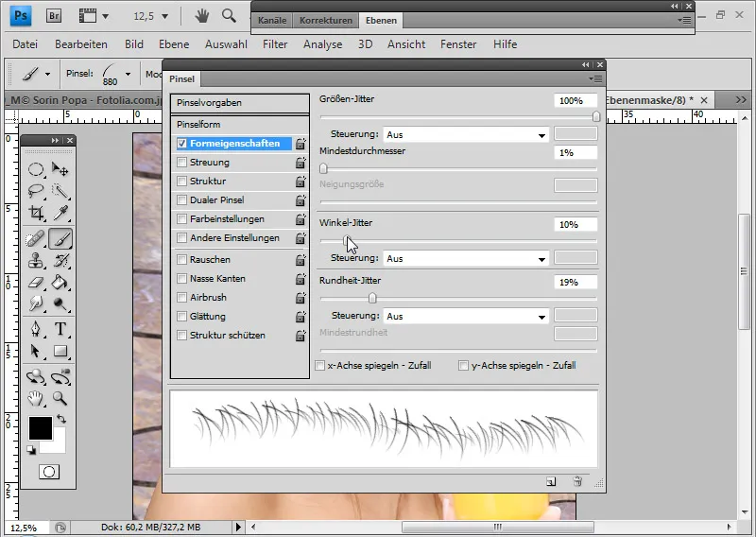This screenshot has width=756, height=537.
Task: Open the Filter menu
Action: (275, 43)
